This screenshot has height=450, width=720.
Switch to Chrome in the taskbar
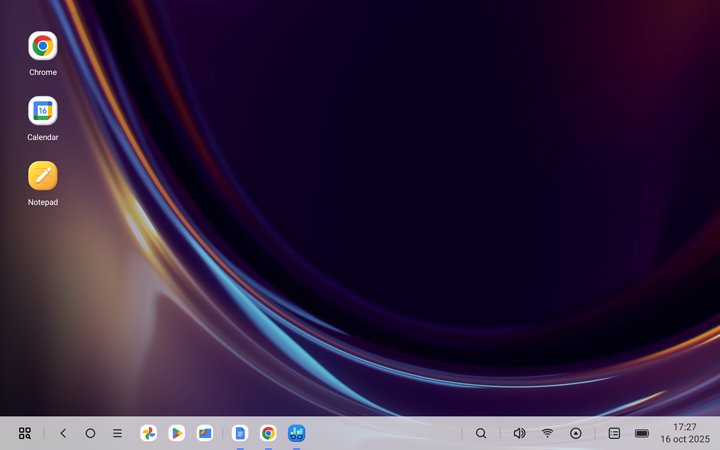(x=268, y=433)
